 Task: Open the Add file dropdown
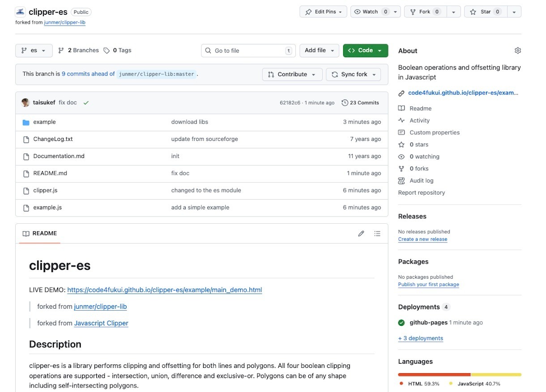click(320, 51)
